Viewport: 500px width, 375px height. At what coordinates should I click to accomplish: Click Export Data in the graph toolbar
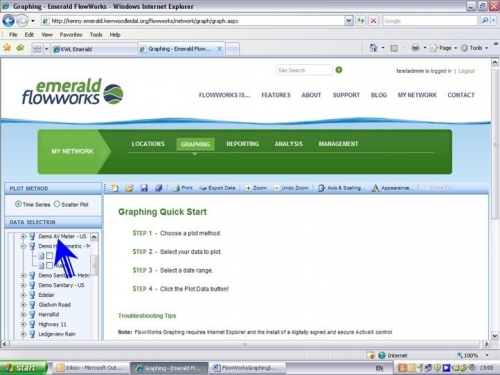click(x=217, y=188)
